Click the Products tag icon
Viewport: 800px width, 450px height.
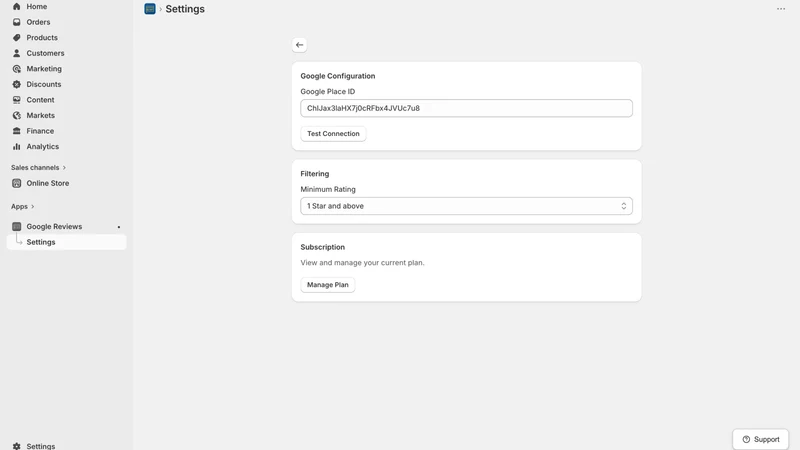pos(16,38)
